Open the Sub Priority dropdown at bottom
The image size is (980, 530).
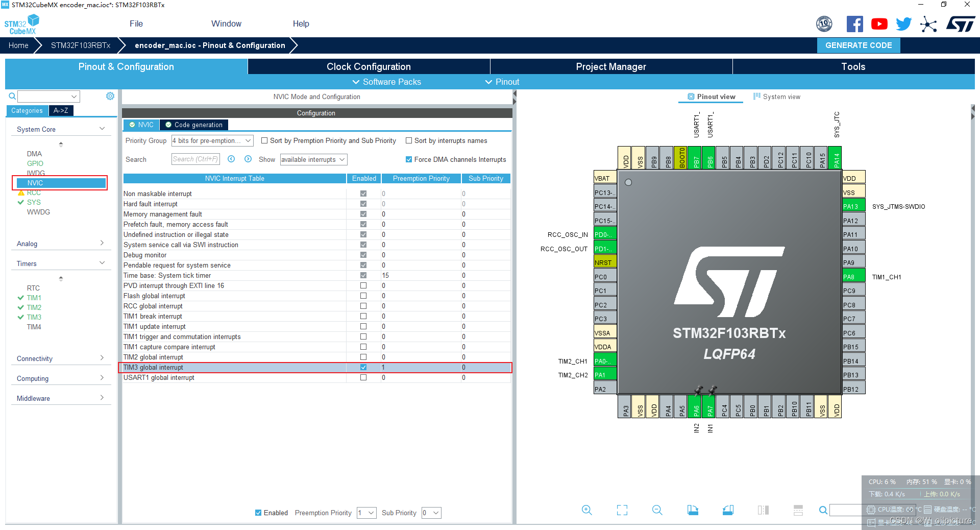431,513
